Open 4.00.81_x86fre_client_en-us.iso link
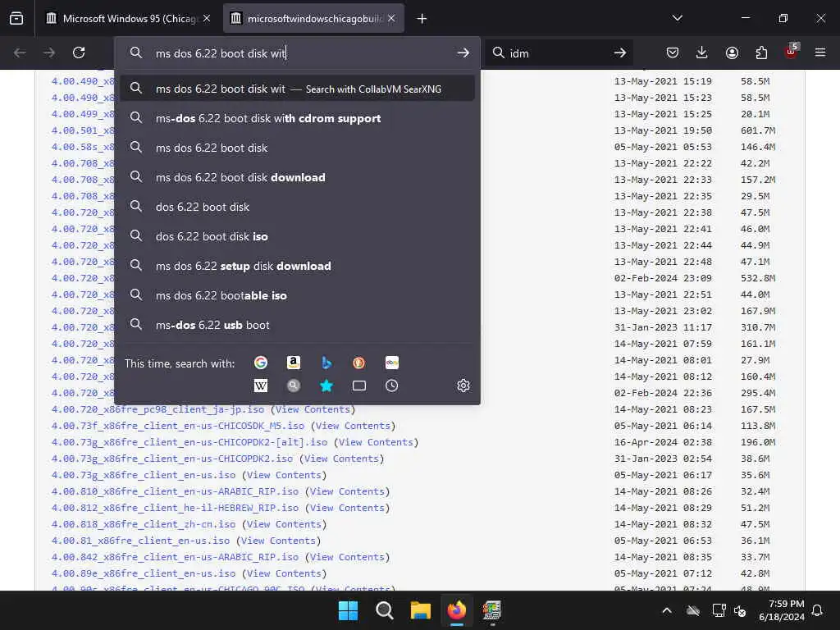Image resolution: width=840 pixels, height=630 pixels. click(140, 541)
